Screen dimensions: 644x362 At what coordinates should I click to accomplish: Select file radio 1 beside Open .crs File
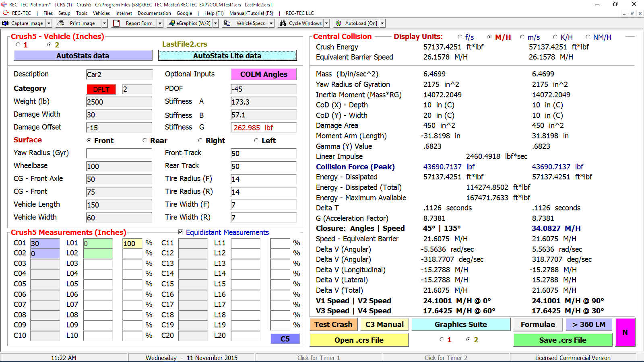[x=442, y=339]
